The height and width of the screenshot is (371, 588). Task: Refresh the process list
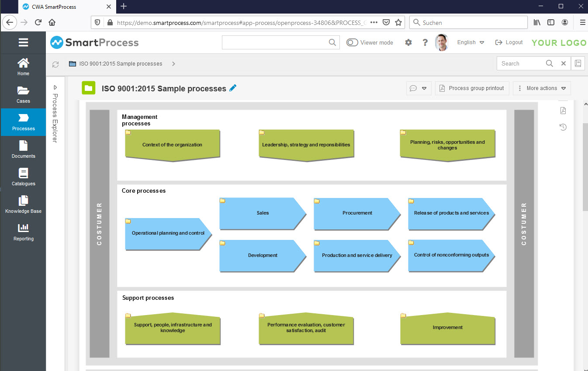[x=55, y=64]
